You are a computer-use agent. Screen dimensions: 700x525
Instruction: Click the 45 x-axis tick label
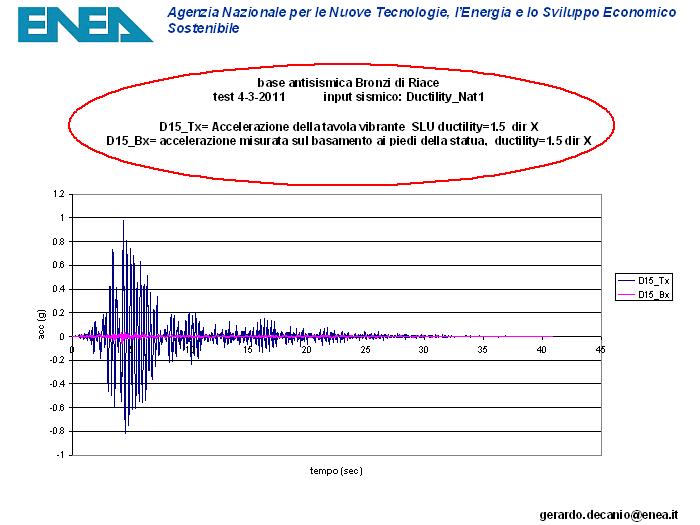(600, 349)
